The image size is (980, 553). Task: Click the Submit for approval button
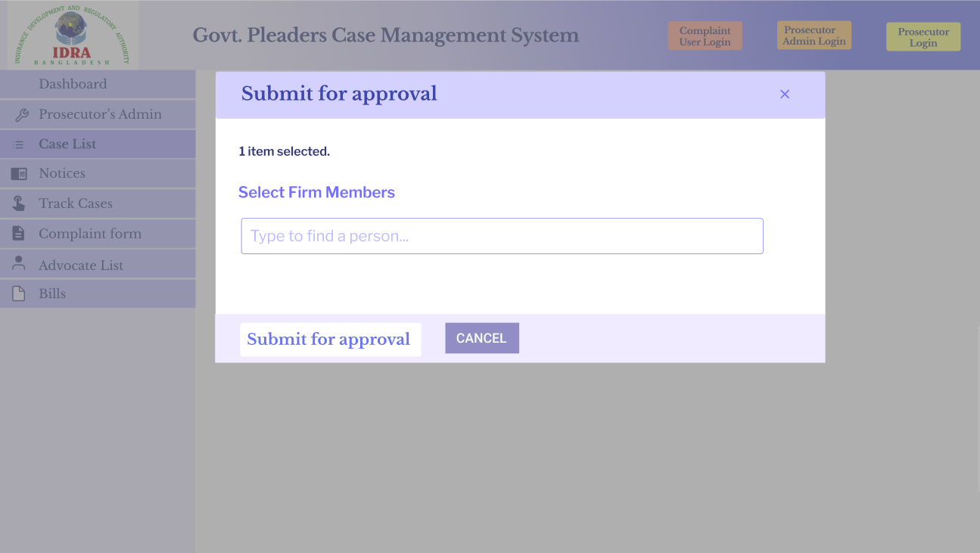click(330, 339)
